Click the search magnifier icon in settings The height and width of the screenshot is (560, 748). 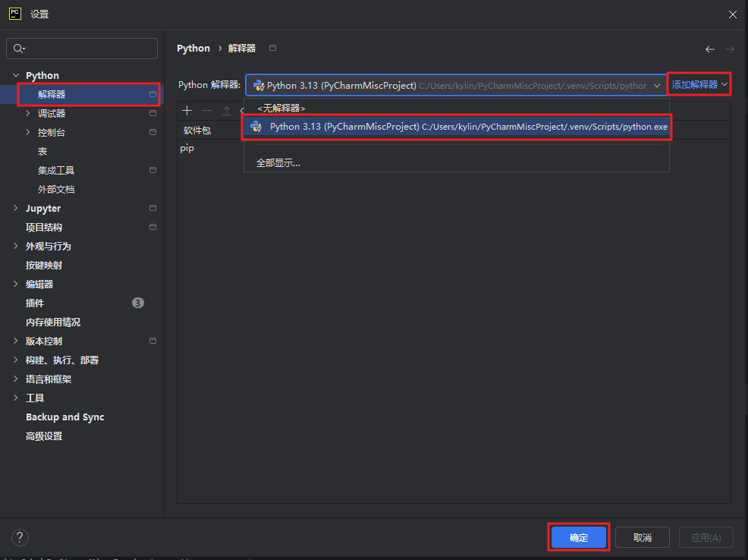pyautogui.click(x=19, y=48)
